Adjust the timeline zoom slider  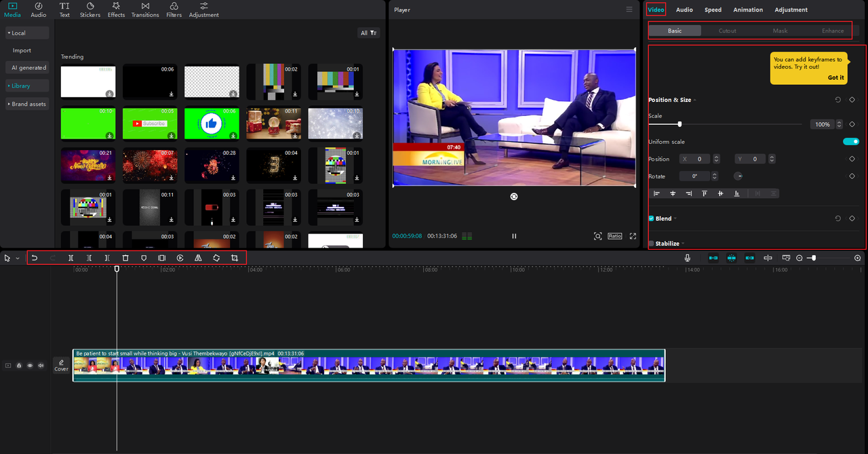click(814, 258)
